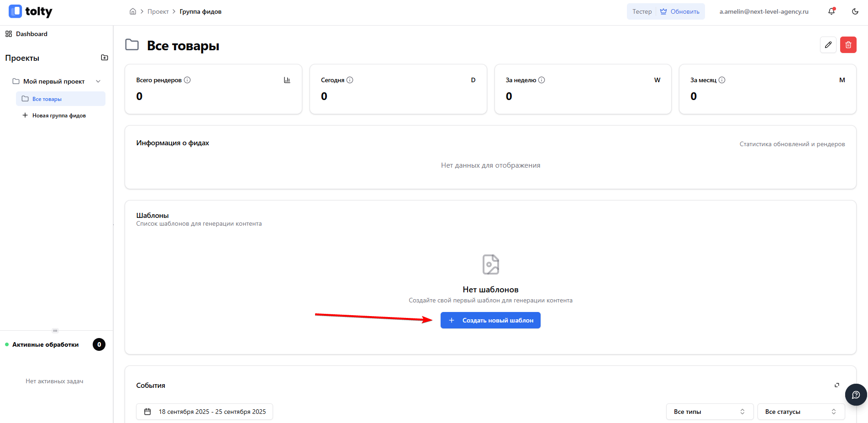The width and height of the screenshot is (868, 423).
Task: Click calendar icon in date range field
Action: (x=147, y=412)
